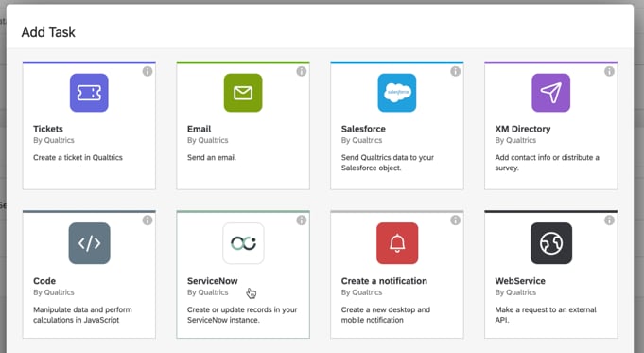
Task: Click 'Manipulate data and perform calculations' description
Action: pyautogui.click(x=82, y=315)
